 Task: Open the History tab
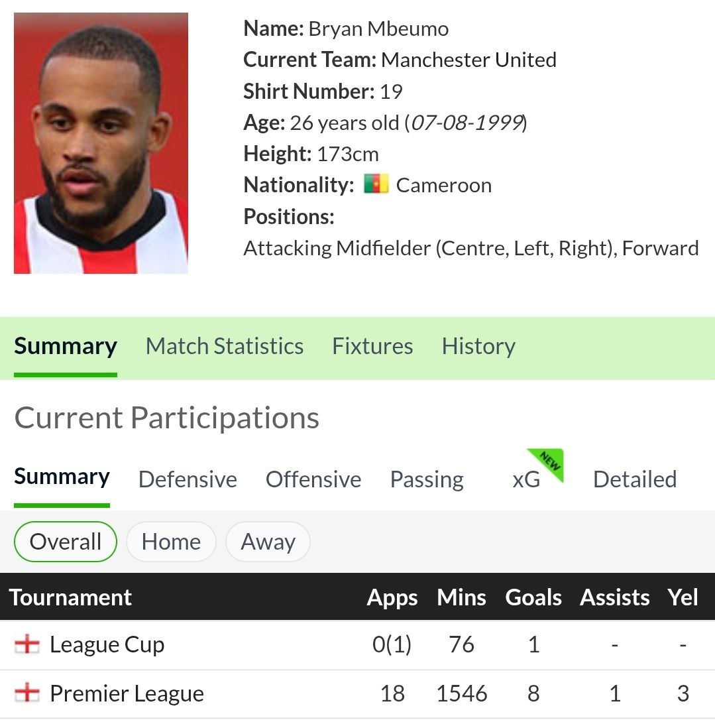(478, 346)
